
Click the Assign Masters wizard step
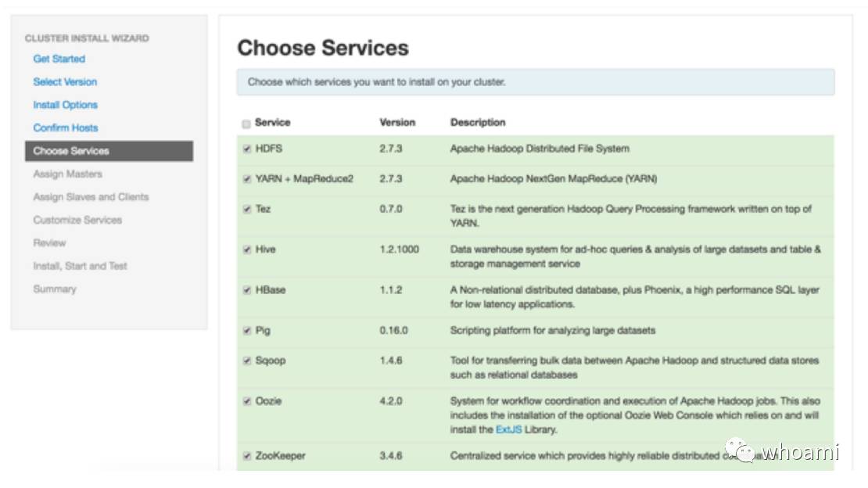(67, 174)
